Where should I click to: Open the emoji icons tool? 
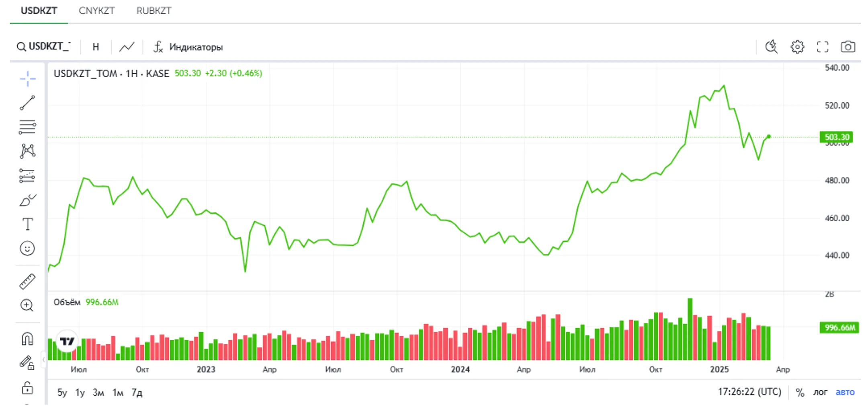coord(27,248)
